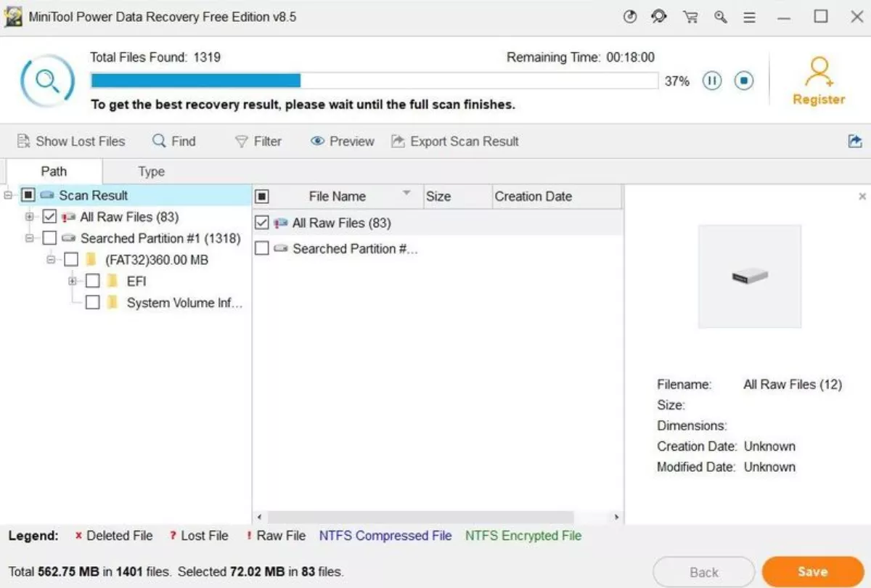871x588 pixels.
Task: Pause the running scan
Action: (x=713, y=81)
